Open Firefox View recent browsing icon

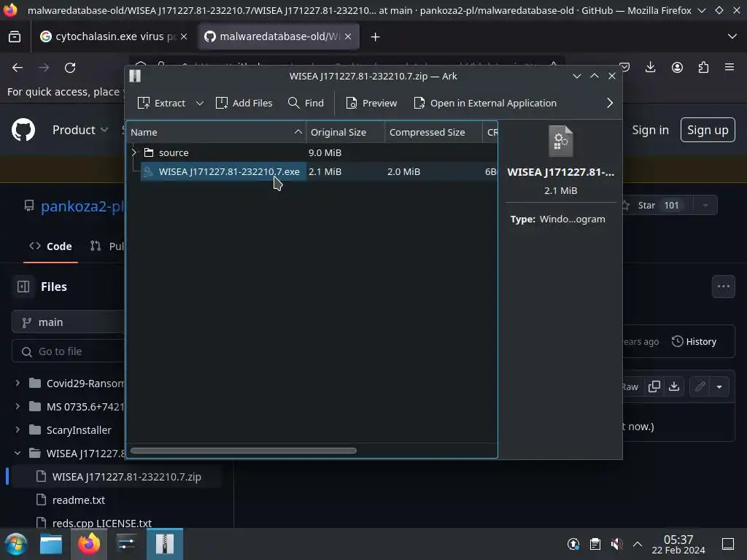click(x=15, y=36)
